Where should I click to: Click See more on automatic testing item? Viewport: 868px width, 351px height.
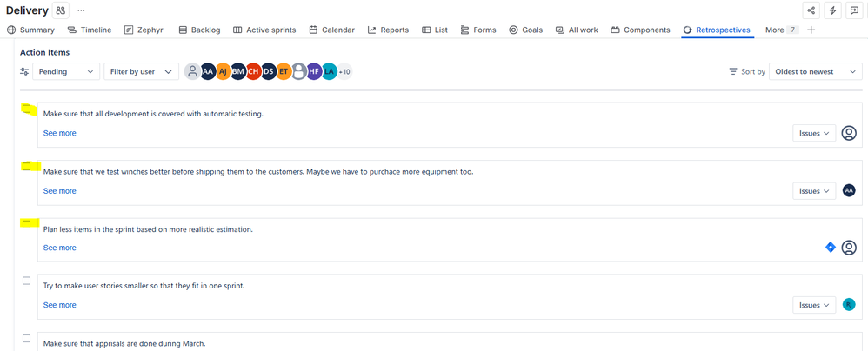pyautogui.click(x=60, y=133)
